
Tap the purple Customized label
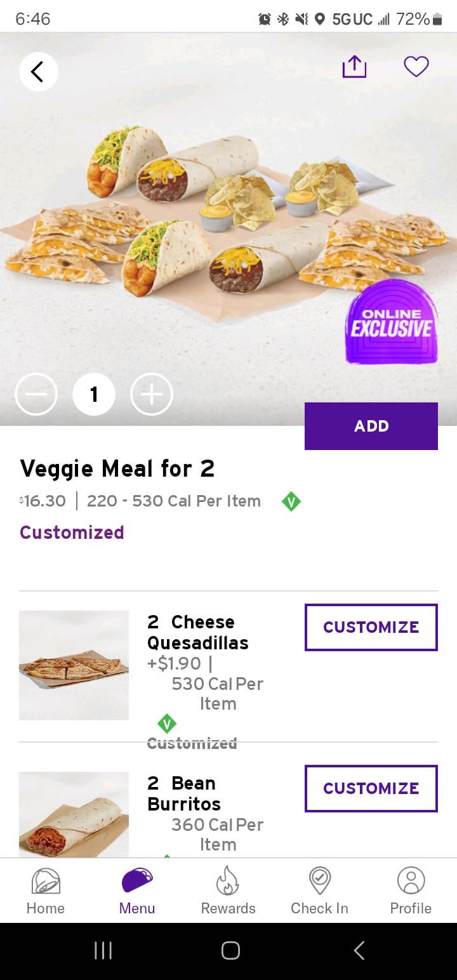pos(72,533)
